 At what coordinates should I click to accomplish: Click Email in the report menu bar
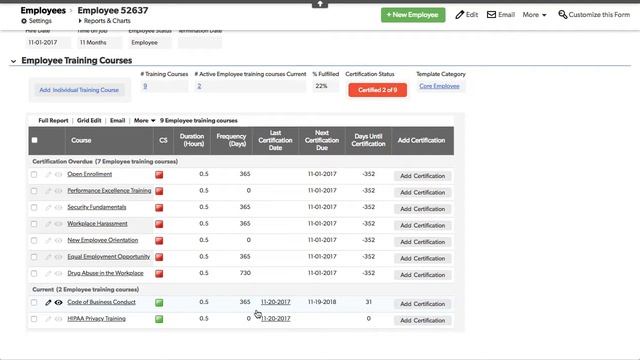(x=118, y=120)
